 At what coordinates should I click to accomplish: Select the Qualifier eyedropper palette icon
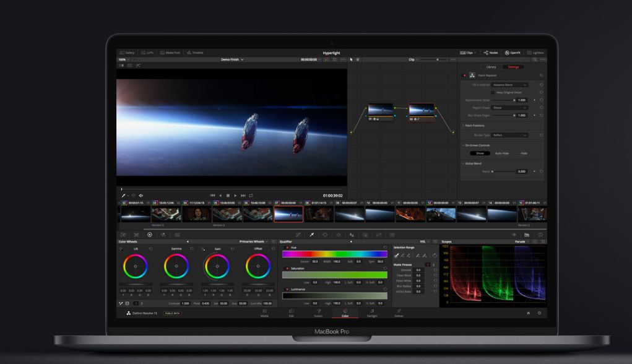coord(312,235)
